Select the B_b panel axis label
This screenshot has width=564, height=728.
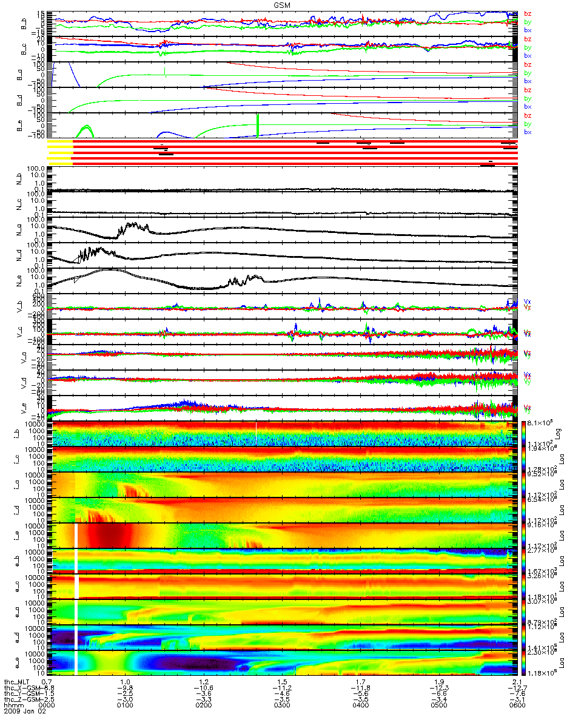click(x=25, y=24)
